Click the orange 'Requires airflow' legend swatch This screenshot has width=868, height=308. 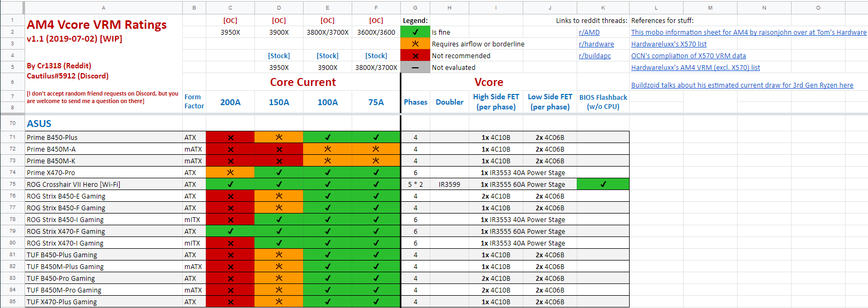point(415,44)
